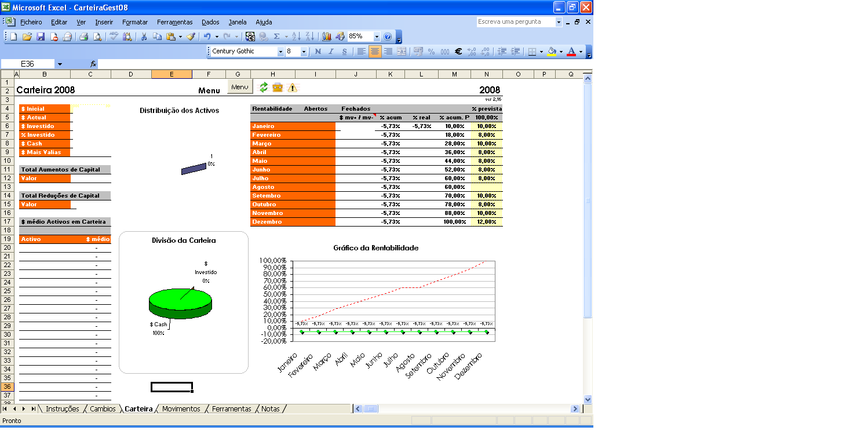
Task: Increase decimal places
Action: [x=471, y=52]
